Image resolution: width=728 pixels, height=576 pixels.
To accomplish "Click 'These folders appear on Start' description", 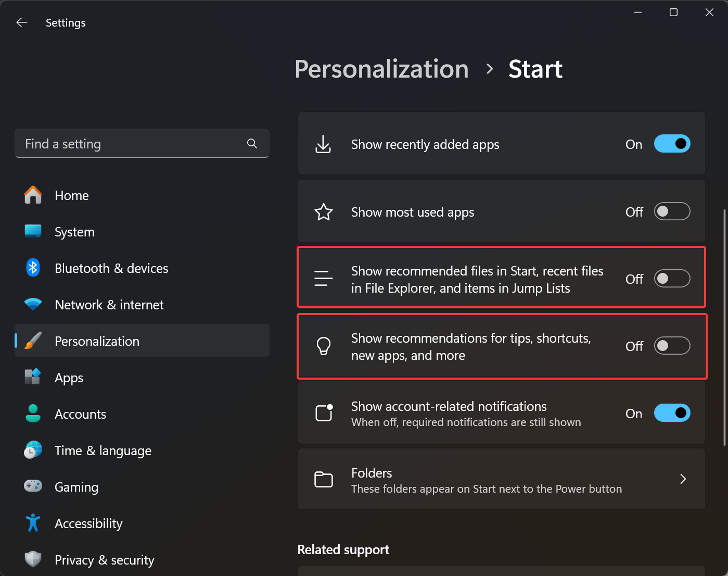I will pos(487,489).
